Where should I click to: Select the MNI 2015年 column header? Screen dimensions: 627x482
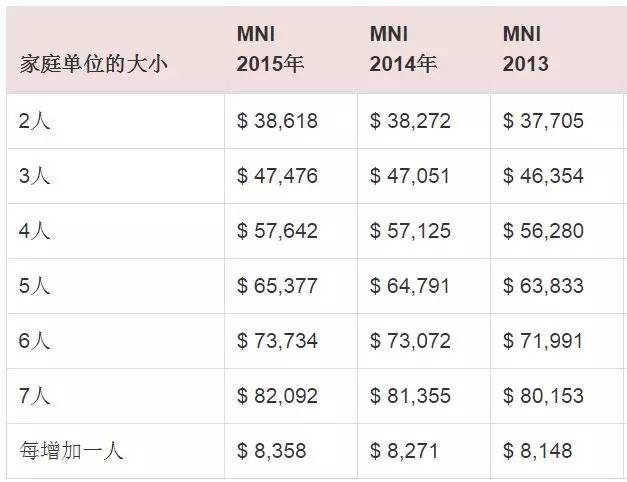point(270,49)
